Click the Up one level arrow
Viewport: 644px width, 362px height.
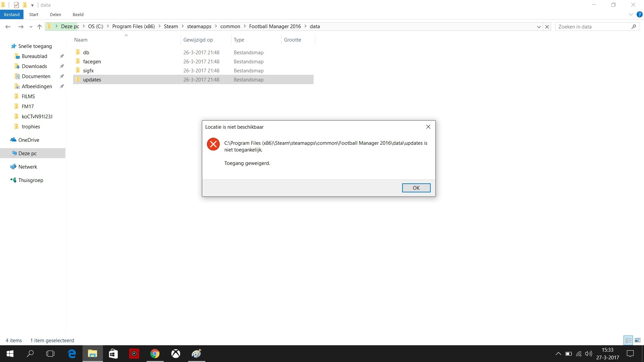tap(40, 27)
